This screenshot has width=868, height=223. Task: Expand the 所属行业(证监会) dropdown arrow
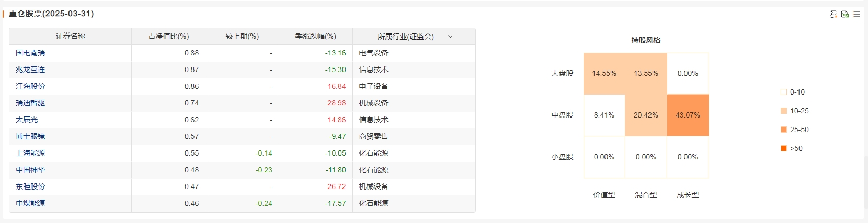tap(450, 37)
